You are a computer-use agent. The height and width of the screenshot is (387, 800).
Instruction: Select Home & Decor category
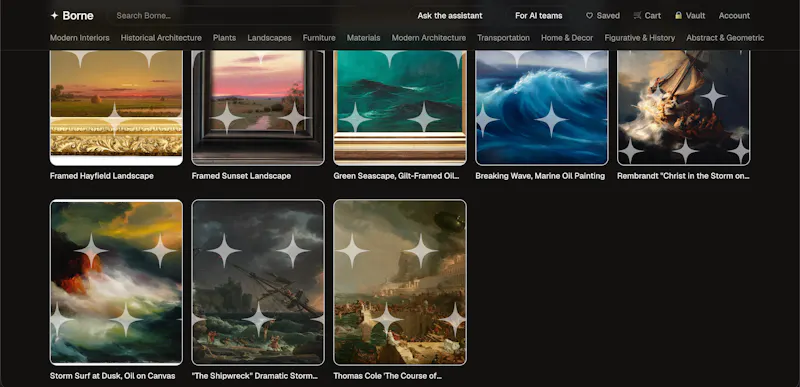pos(567,38)
